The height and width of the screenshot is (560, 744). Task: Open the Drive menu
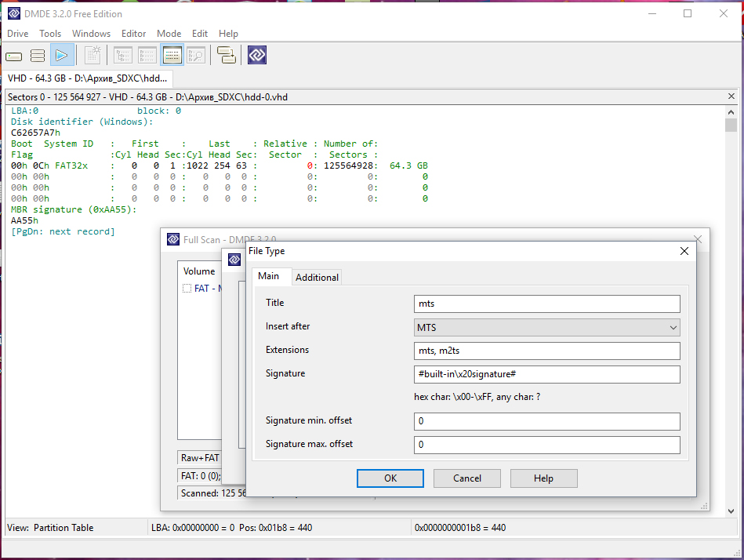[x=17, y=34]
